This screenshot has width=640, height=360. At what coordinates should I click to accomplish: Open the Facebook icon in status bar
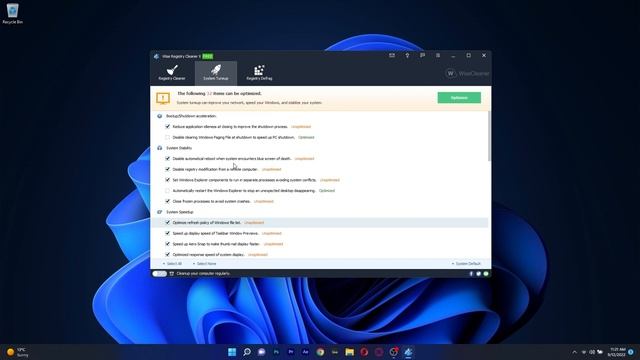471,273
